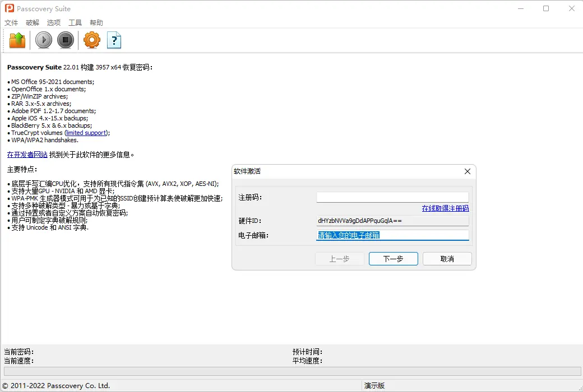Open the 选项 menu

point(54,22)
